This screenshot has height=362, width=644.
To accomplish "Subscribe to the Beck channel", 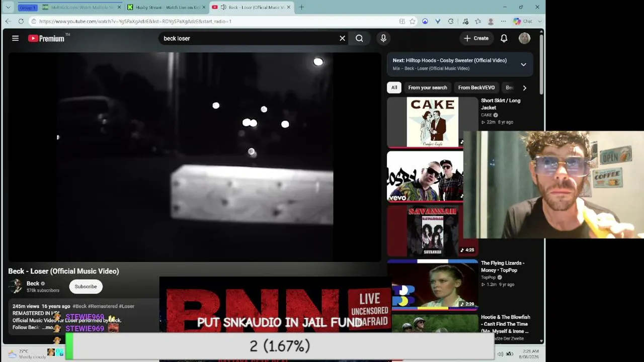I will 86,287.
